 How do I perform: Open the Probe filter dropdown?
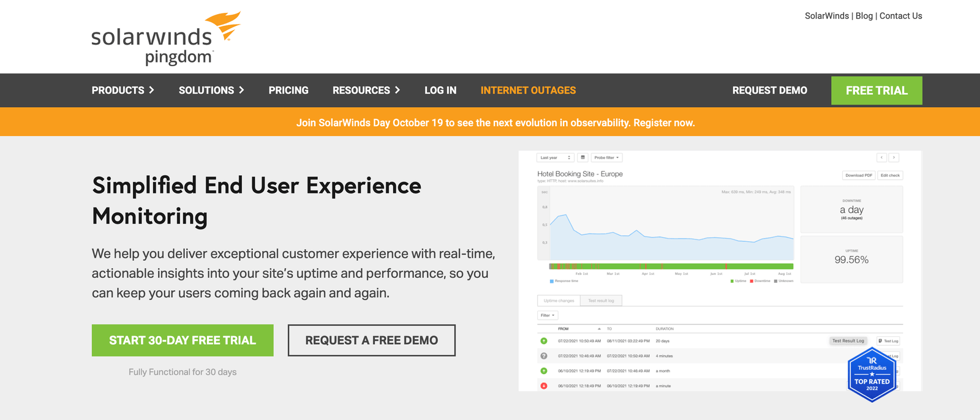point(606,157)
